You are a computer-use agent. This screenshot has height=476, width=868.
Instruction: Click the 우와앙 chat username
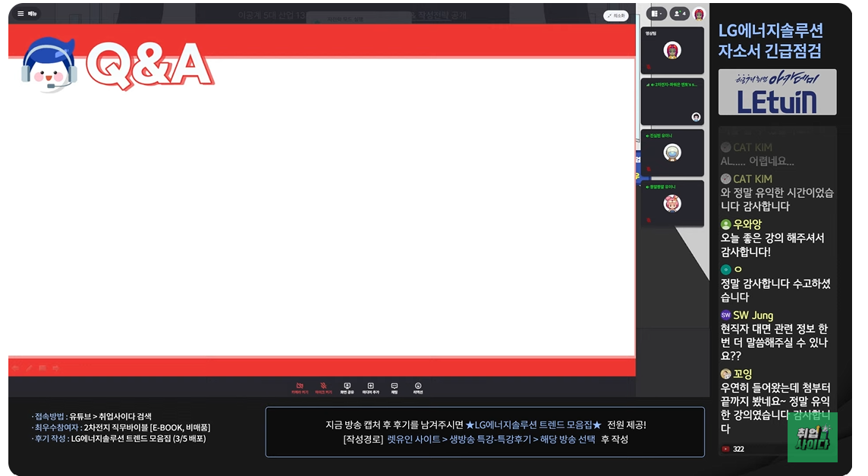point(747,224)
